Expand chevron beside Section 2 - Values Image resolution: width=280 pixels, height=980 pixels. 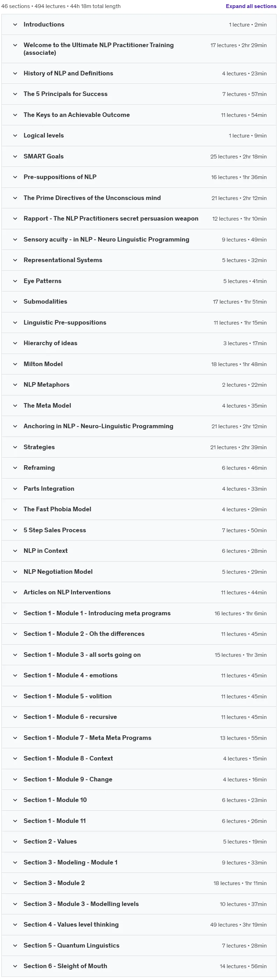tap(15, 841)
